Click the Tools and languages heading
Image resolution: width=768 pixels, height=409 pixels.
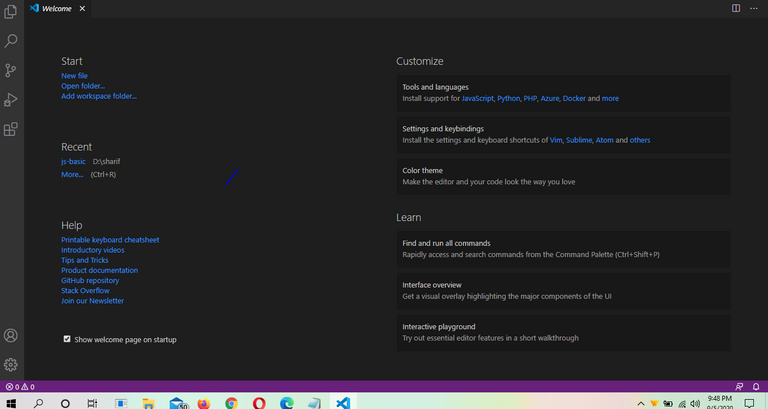[435, 87]
